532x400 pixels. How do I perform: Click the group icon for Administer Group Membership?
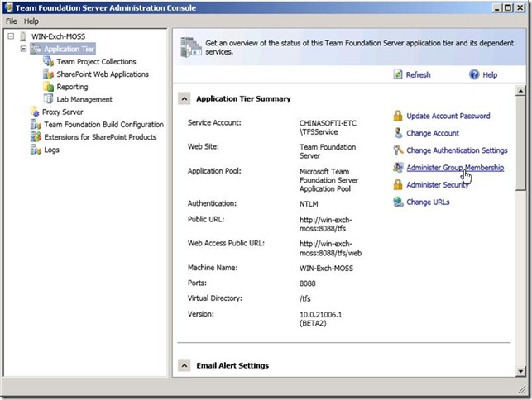398,167
